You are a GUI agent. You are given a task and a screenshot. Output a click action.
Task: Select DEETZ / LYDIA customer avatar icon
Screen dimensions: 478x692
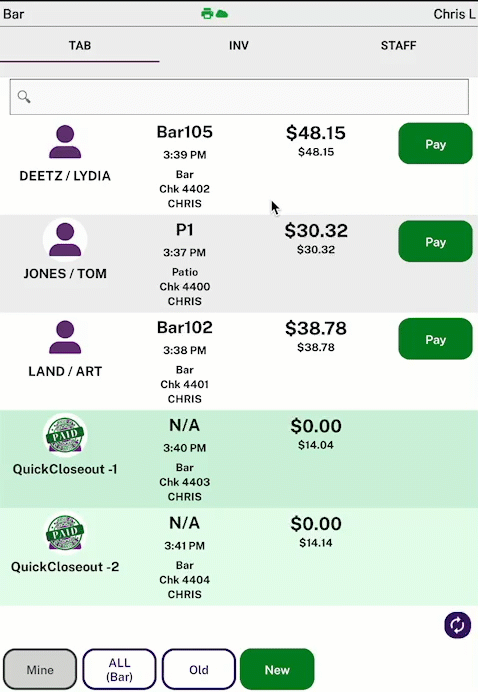65,142
